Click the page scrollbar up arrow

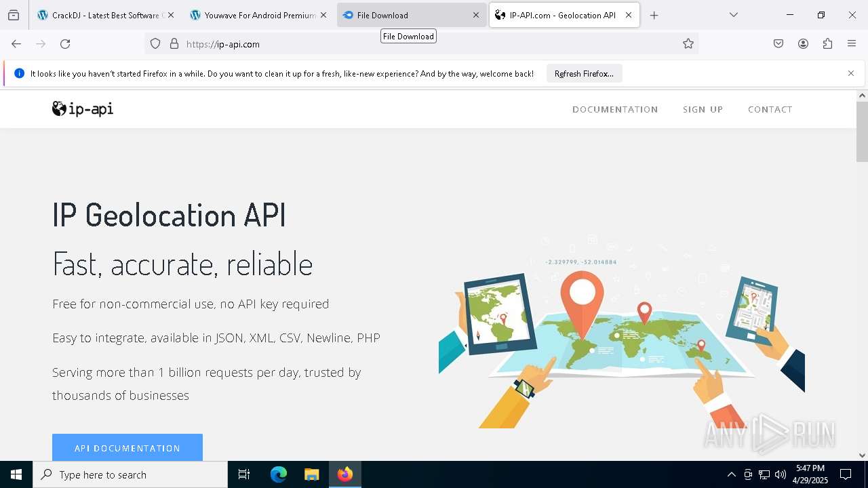(862, 96)
